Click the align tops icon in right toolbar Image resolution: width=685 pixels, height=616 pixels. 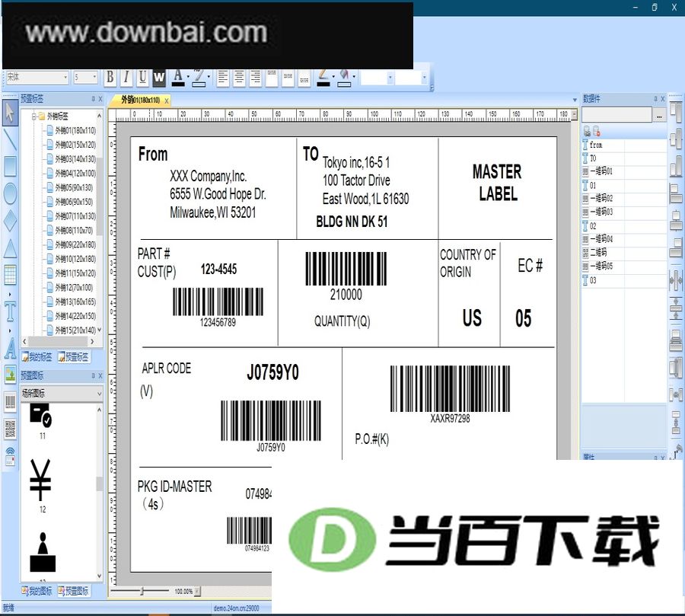click(675, 112)
